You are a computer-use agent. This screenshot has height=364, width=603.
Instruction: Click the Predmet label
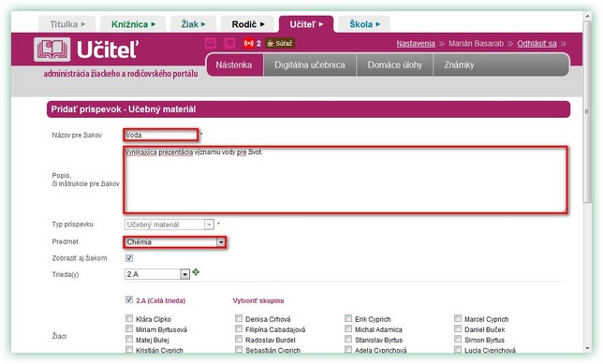[65, 241]
